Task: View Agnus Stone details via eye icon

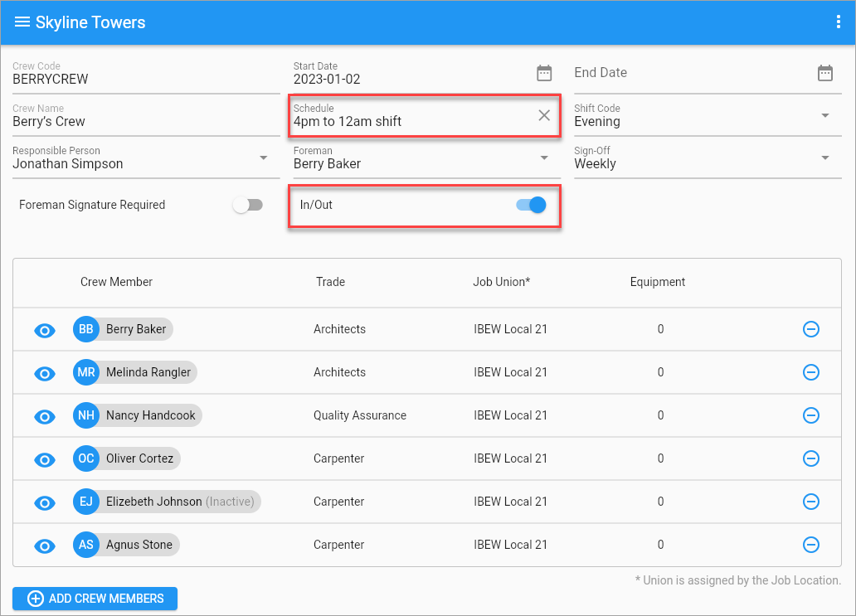Action: (x=45, y=546)
